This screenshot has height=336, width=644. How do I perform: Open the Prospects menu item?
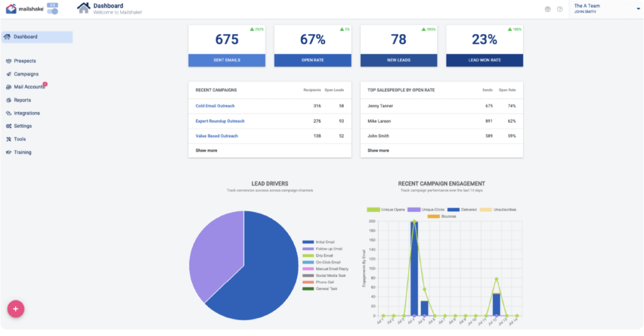tap(25, 61)
